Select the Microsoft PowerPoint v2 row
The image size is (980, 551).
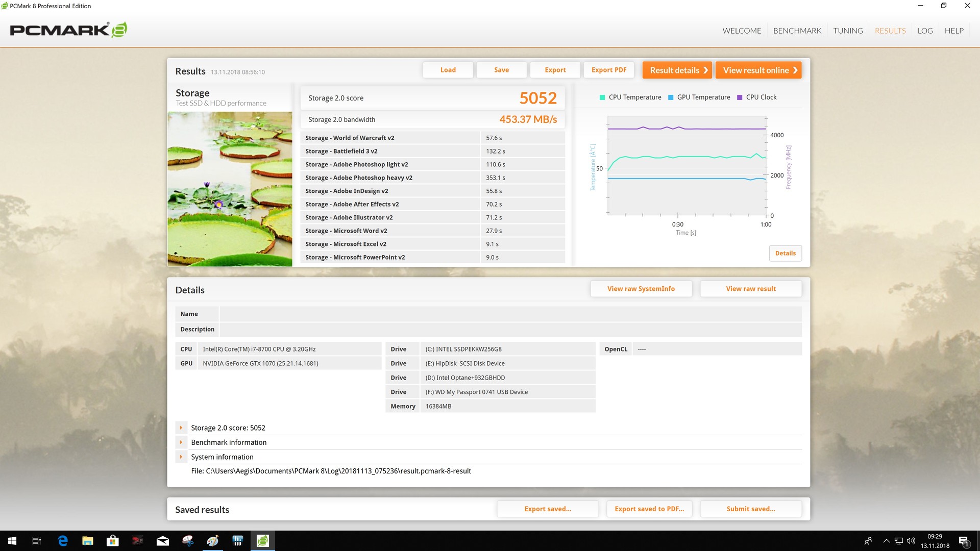tap(433, 257)
